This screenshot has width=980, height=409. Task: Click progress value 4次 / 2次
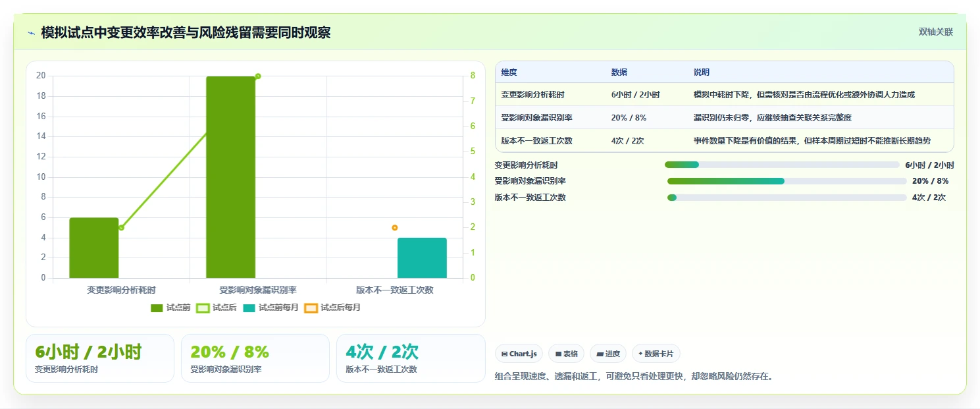pos(929,198)
